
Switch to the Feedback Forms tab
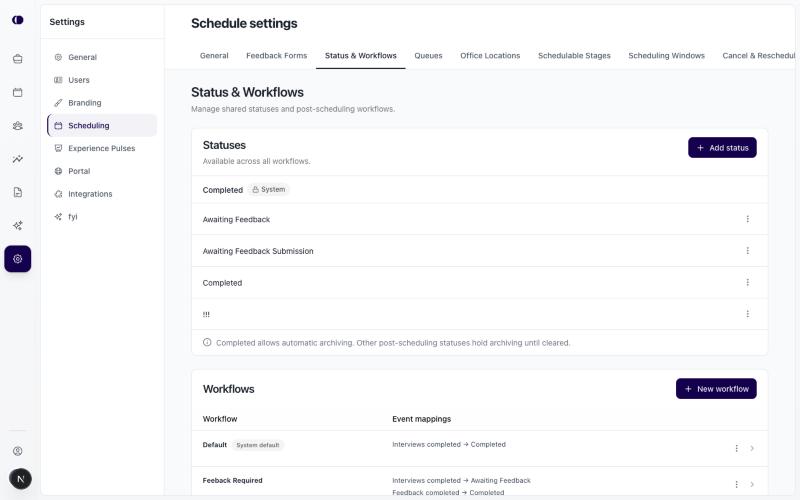(277, 56)
